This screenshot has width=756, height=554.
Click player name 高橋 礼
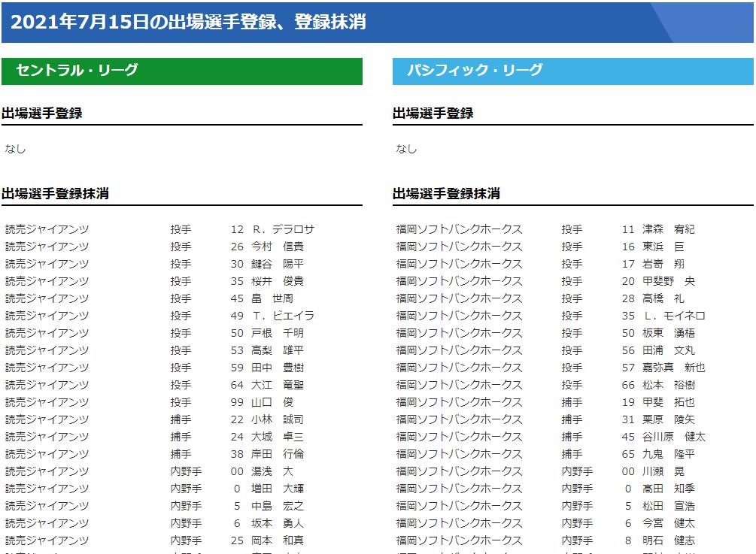[663, 298]
